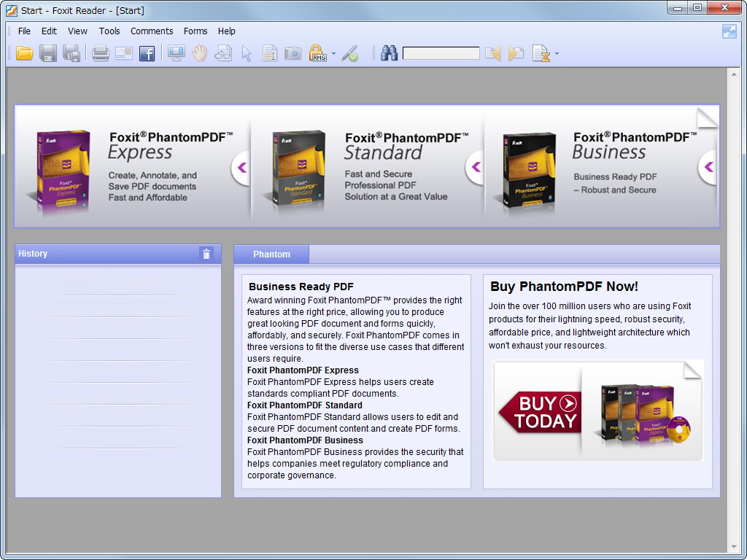The height and width of the screenshot is (560, 747).
Task: Expand the Business carousel panel with right chevron
Action: [x=707, y=167]
